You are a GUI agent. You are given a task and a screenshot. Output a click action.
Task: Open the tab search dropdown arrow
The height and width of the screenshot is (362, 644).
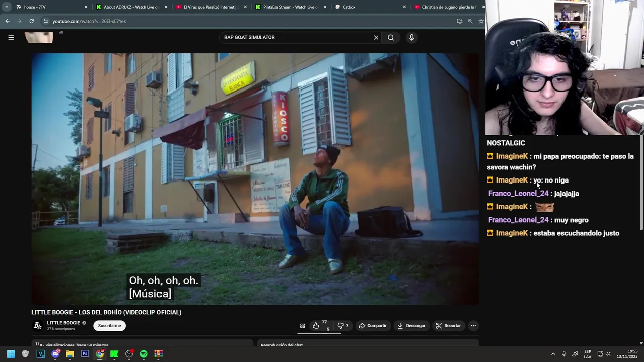point(7,7)
